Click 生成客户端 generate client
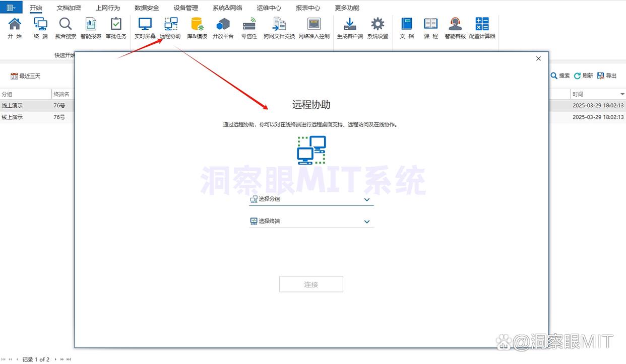The image size is (626, 364). click(350, 28)
